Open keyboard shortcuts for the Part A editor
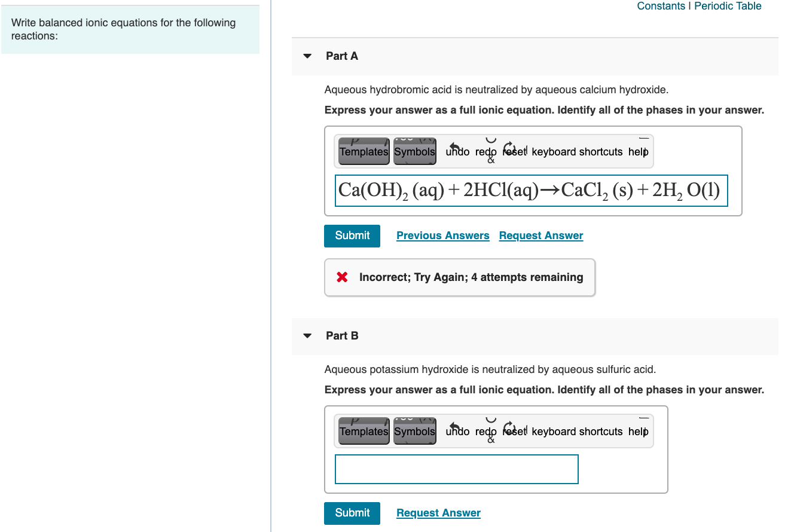794x532 pixels. coord(578,151)
